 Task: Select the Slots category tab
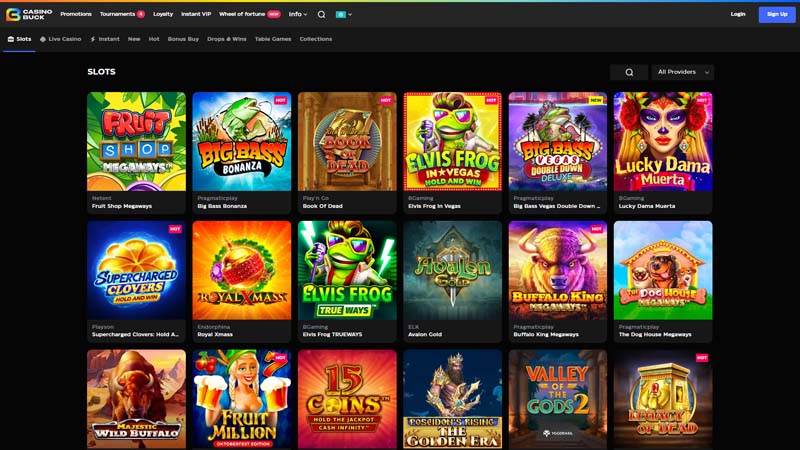pyautogui.click(x=19, y=39)
